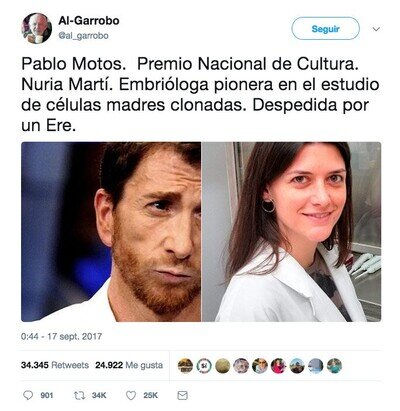Click the retweet arrows icon
The width and height of the screenshot is (400, 411).
79,395
